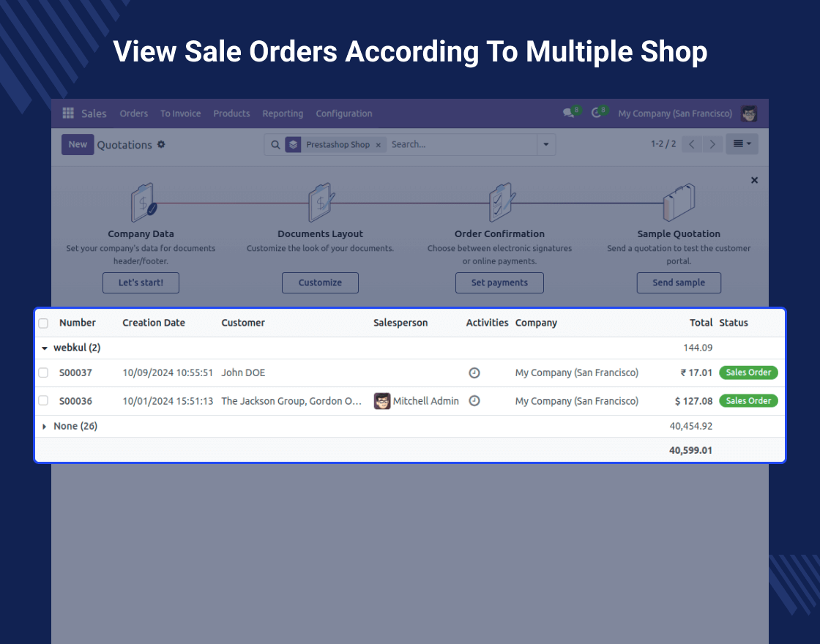Click the Send sample button

679,282
